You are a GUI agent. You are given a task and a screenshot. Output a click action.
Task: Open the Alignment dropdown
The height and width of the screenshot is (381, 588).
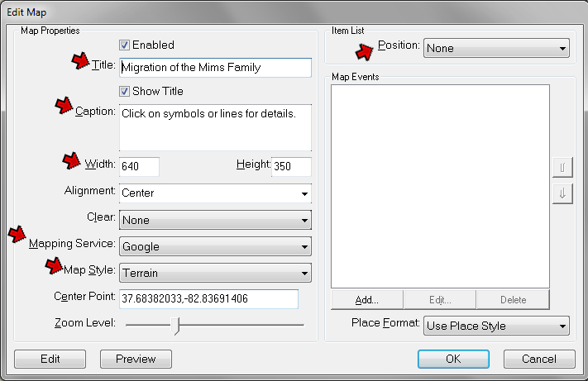[215, 193]
